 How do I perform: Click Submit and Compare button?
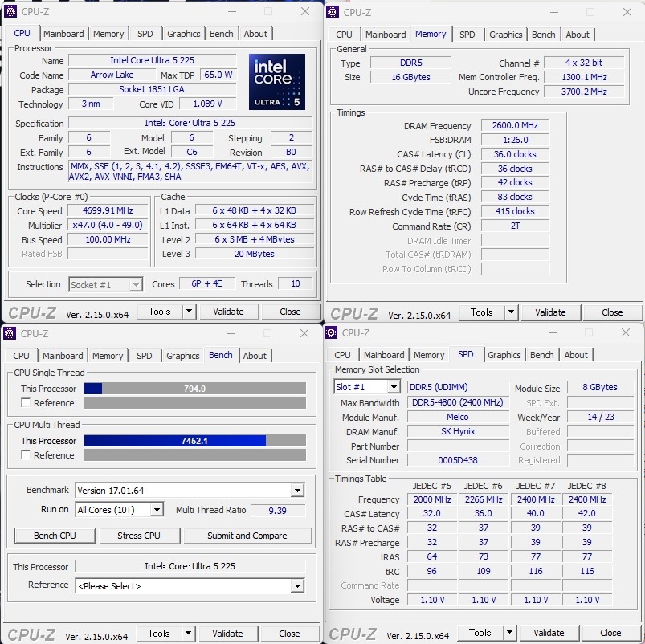click(x=247, y=536)
